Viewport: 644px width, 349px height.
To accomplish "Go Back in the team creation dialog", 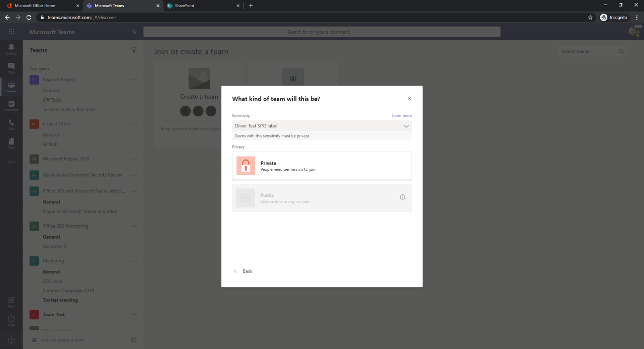I will coord(244,271).
